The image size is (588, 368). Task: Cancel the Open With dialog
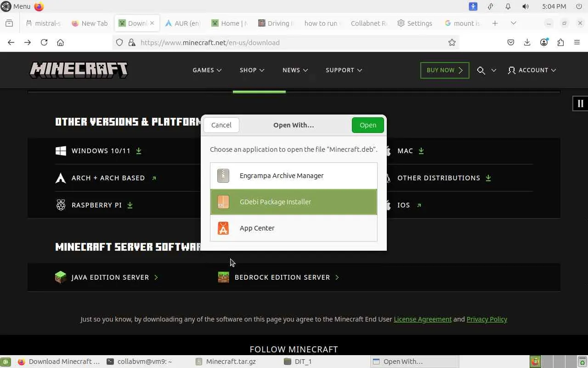[x=221, y=125]
